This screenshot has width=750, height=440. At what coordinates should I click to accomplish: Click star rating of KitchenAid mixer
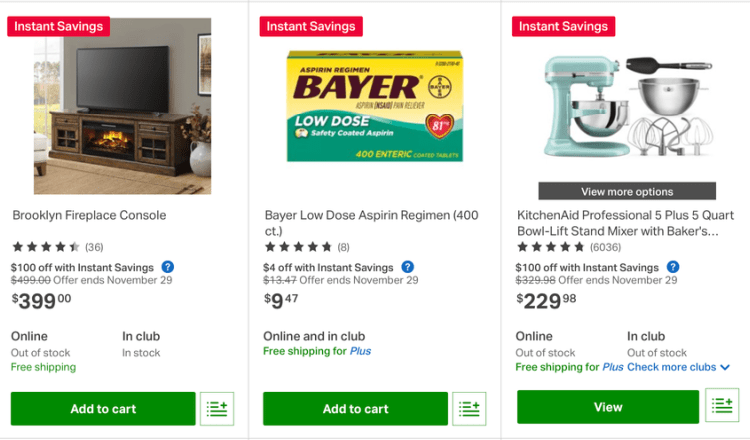551,247
